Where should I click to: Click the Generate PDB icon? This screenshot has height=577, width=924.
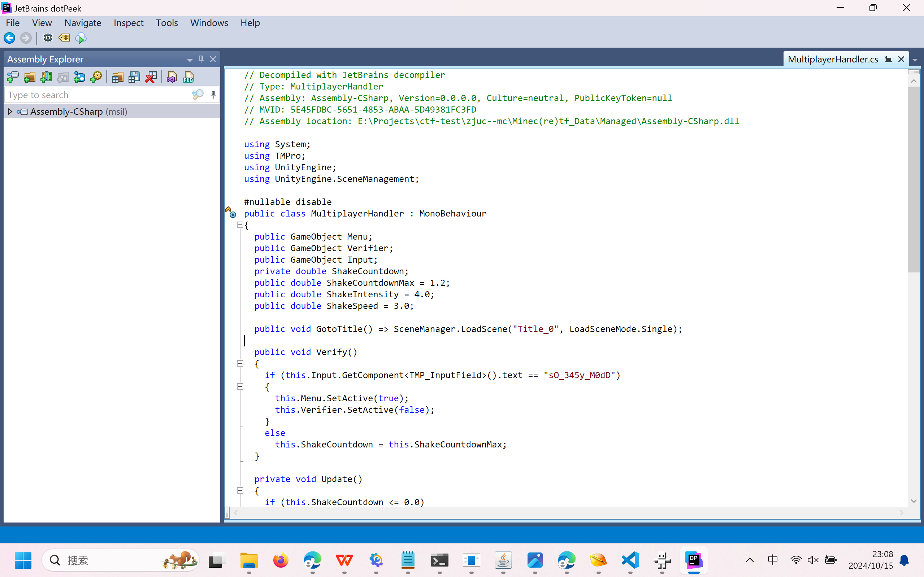pos(188,78)
